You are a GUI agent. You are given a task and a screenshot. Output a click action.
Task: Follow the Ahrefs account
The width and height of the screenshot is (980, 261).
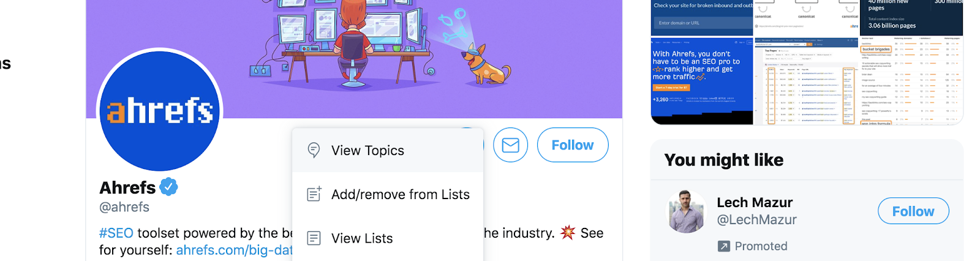click(572, 145)
